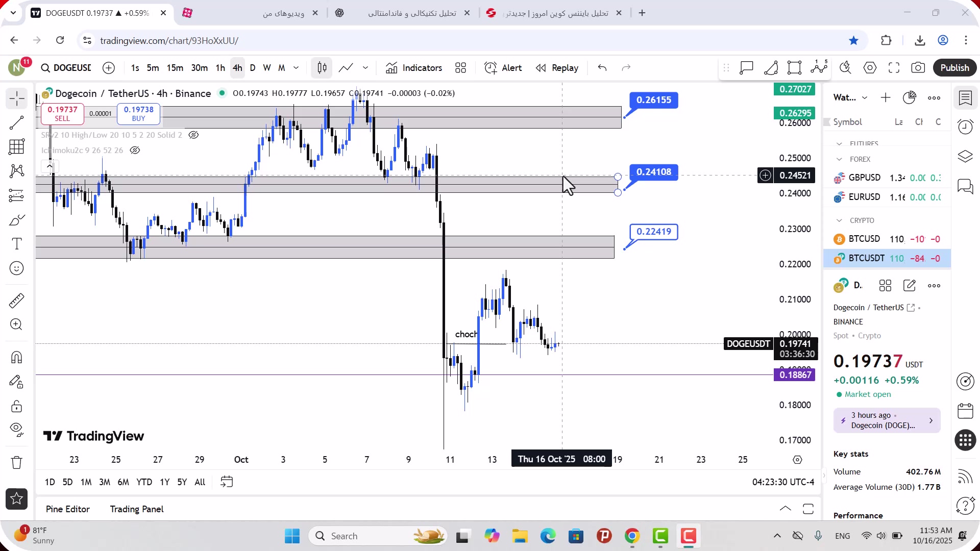
Task: Open the emoji icons tool
Action: coord(17,268)
